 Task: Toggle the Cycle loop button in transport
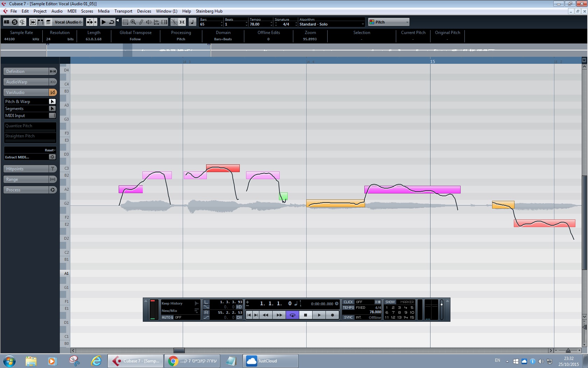click(292, 315)
